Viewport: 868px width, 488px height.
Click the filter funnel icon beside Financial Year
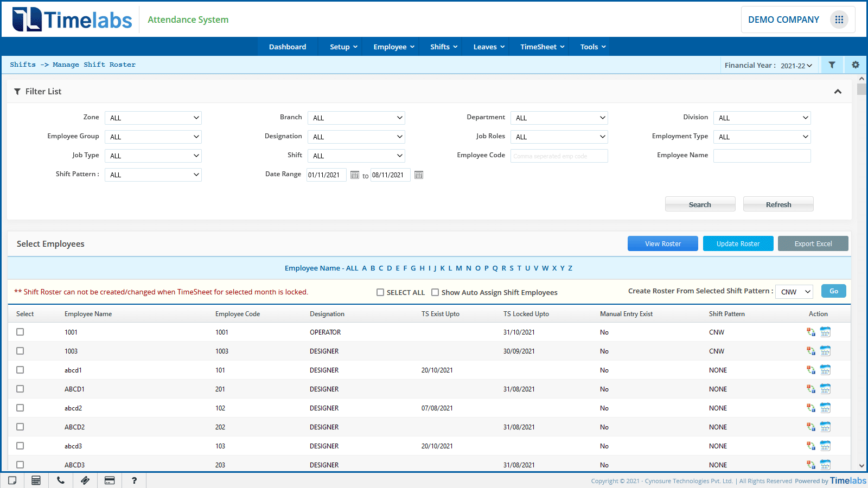(832, 65)
